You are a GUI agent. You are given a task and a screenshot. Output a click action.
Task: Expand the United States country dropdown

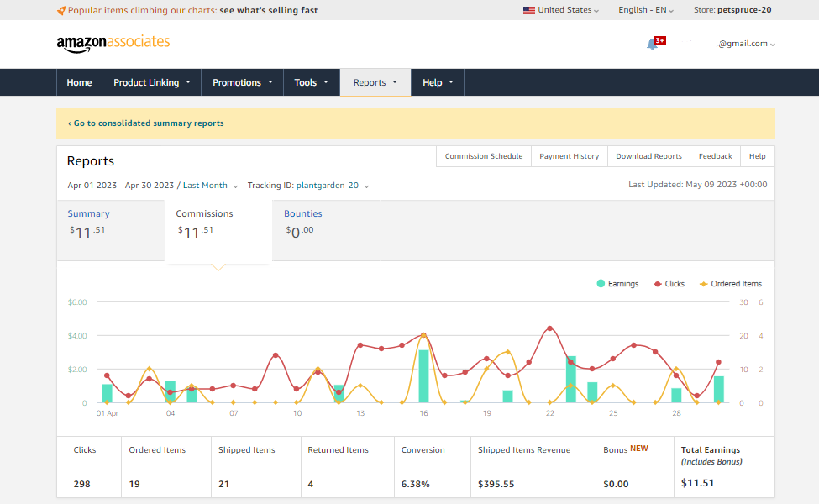pyautogui.click(x=561, y=10)
